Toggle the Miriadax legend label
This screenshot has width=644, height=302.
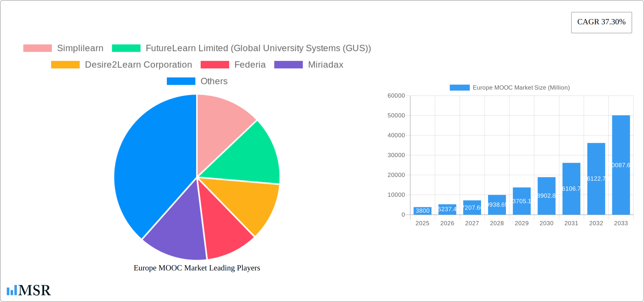[x=326, y=65]
